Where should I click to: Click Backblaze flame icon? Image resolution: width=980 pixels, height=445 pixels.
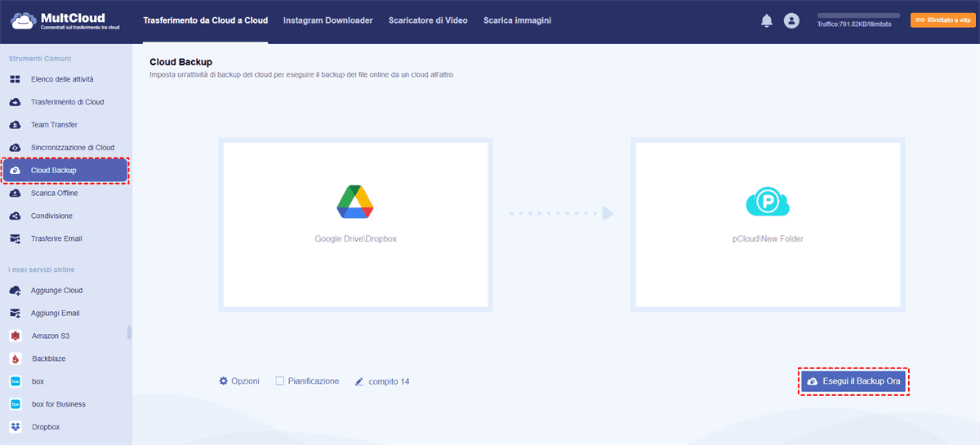[x=15, y=358]
